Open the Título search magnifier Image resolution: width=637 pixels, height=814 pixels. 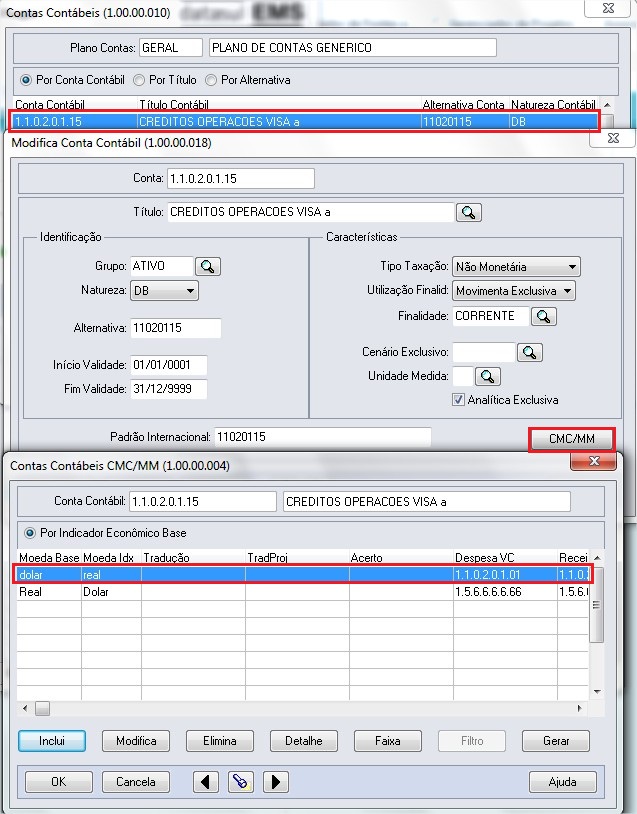pyautogui.click(x=469, y=212)
